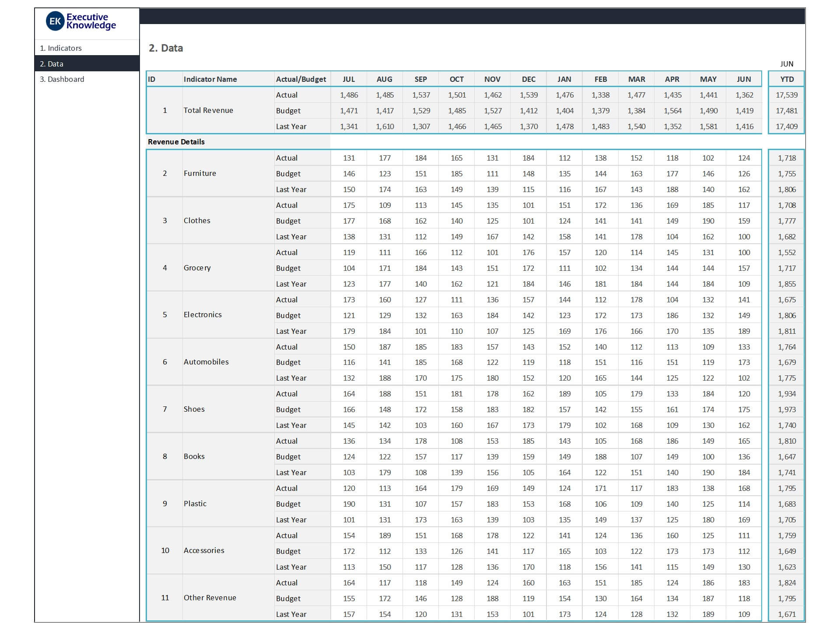Click the Other Revenue indicator name
Screen dimensions: 840x630
[210, 598]
